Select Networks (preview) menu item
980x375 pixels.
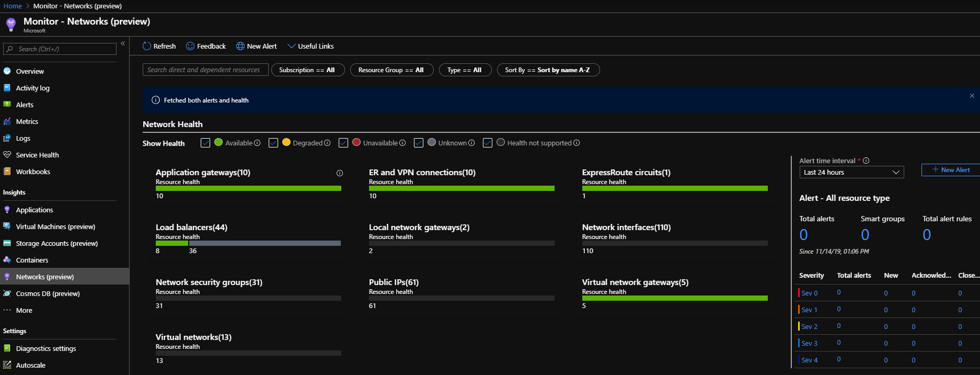[x=64, y=277]
